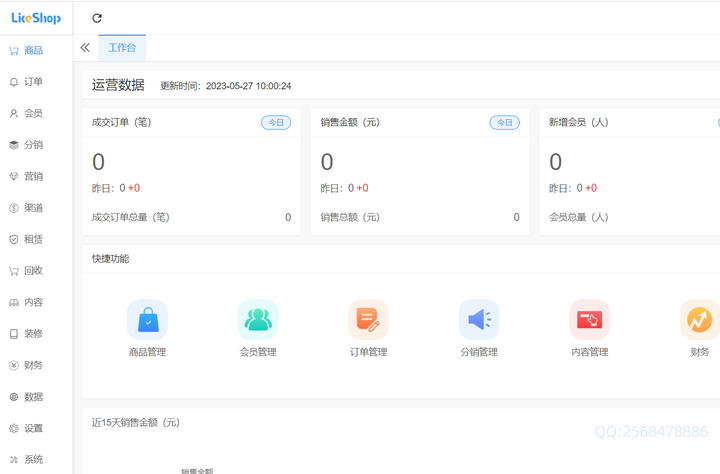Click 新增会员（人） card title
This screenshot has width=720, height=474.
579,122
